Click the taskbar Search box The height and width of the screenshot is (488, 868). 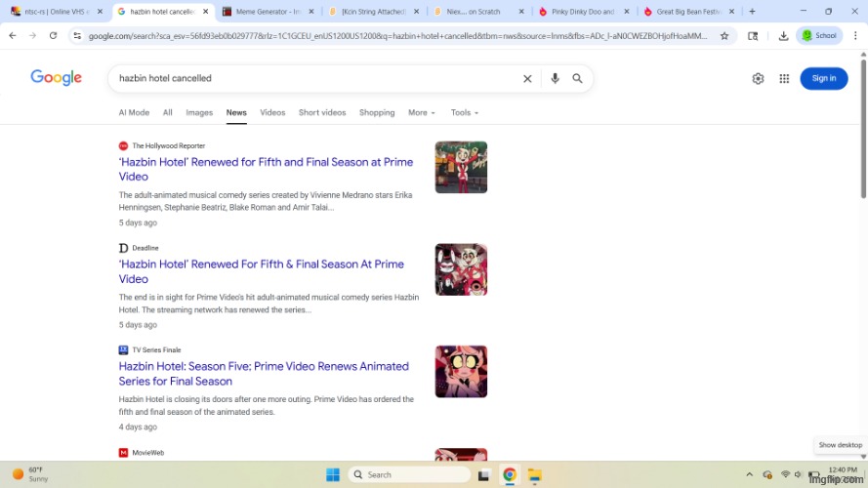(409, 474)
